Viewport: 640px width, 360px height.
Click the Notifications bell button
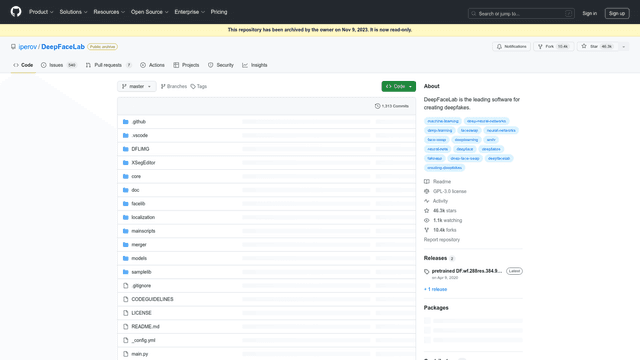pos(511,47)
